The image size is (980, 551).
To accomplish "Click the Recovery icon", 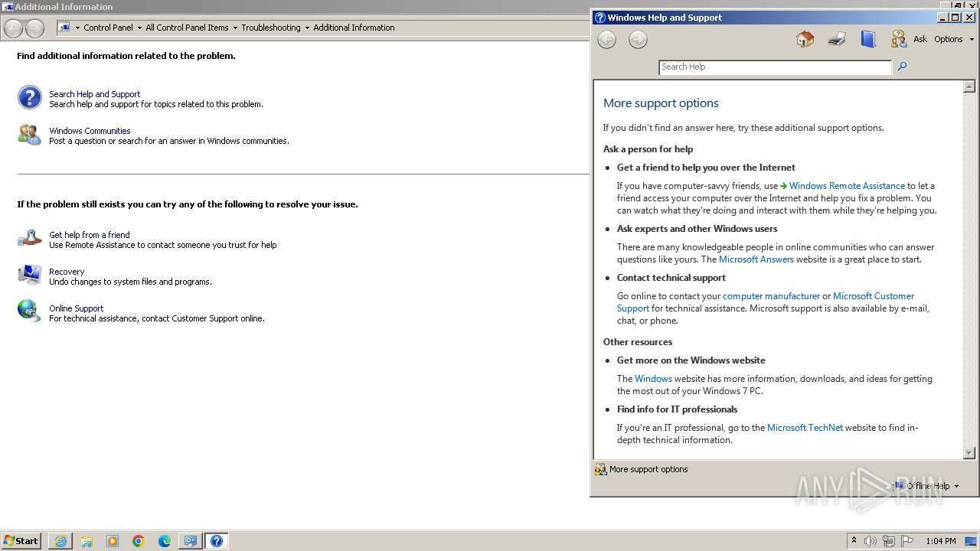I will pos(30,275).
